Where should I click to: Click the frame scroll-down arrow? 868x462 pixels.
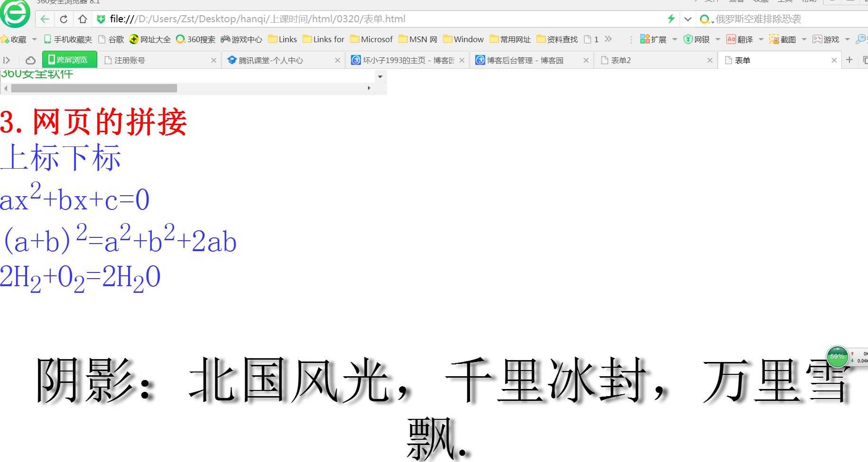click(x=380, y=76)
